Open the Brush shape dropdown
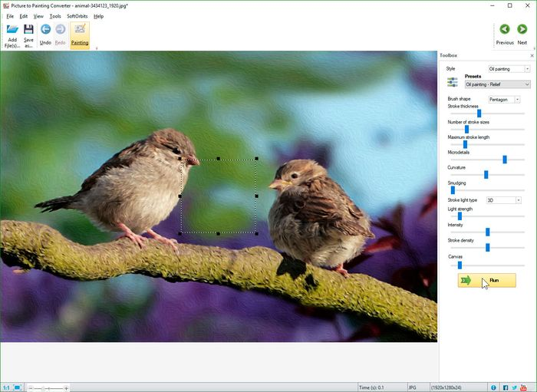The width and height of the screenshot is (537, 392). pyautogui.click(x=504, y=99)
